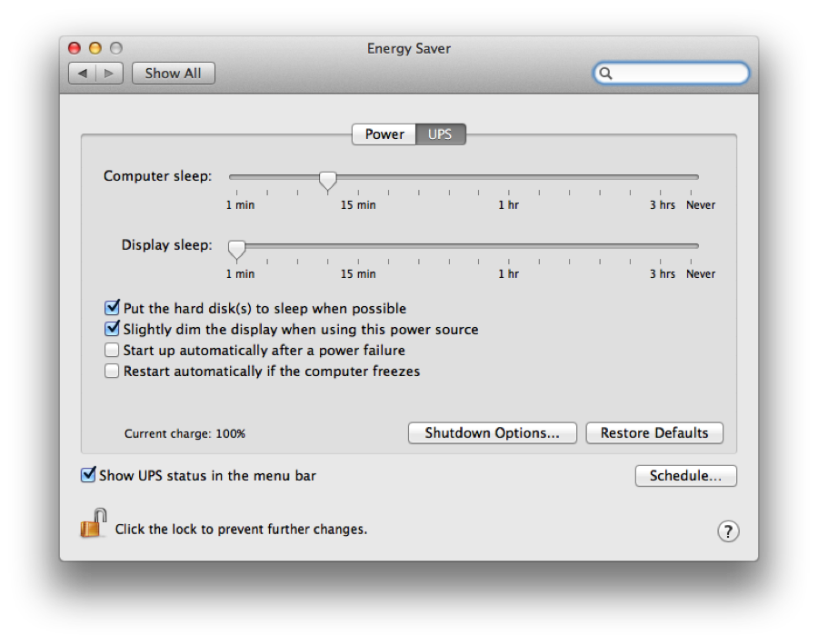Screen dimensions: 818x644
Task: Click the lock icon to prevent changes
Action: coord(93,525)
